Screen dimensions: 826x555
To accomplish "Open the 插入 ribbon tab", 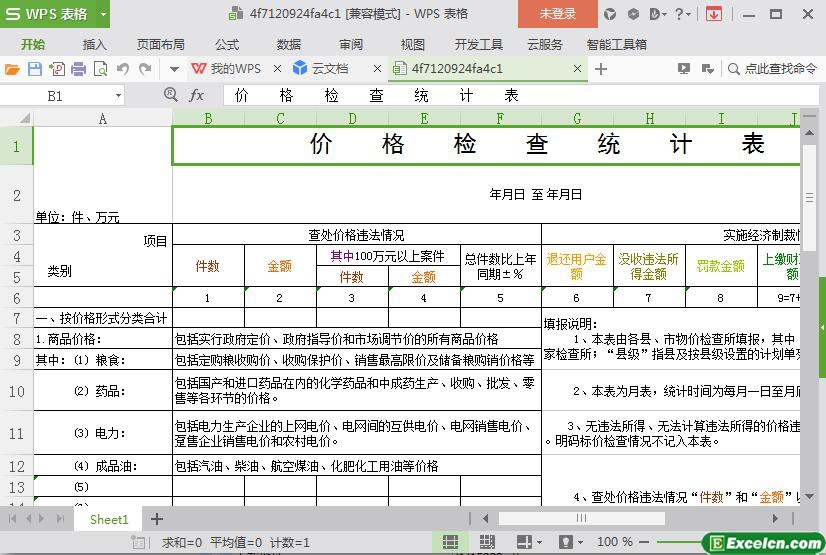I will coord(94,44).
